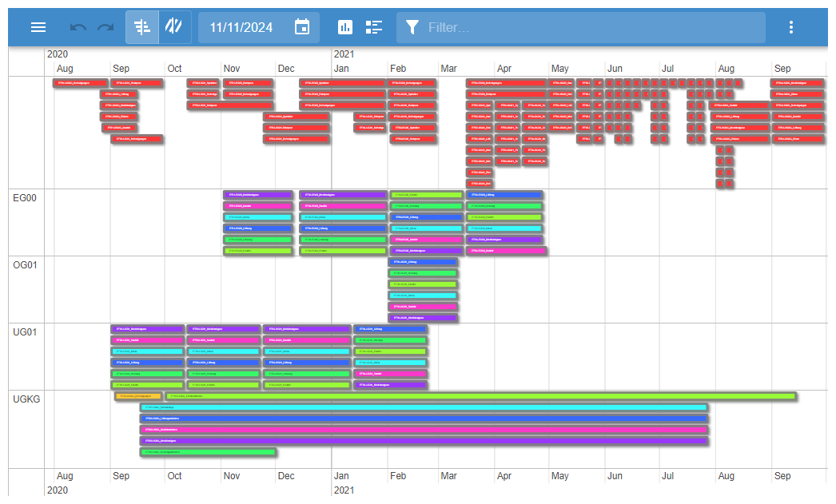
Task: Click the purple bar in OG01 row
Action: click(423, 318)
